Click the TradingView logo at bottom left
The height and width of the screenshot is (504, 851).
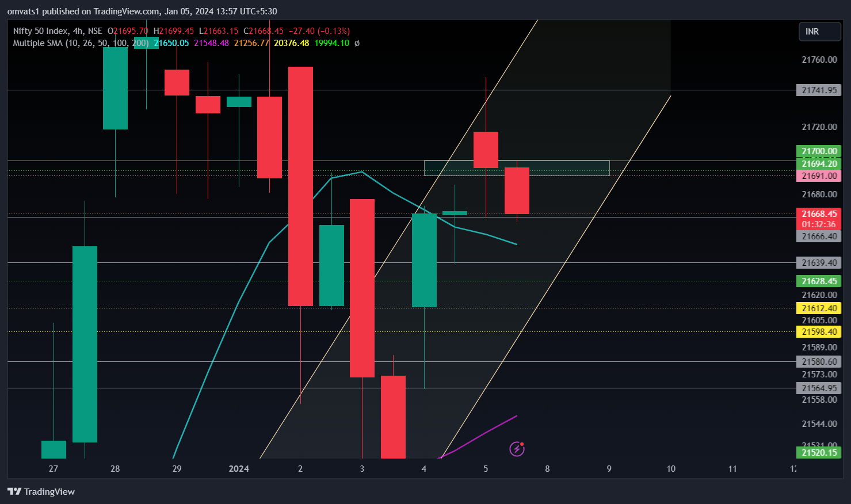(x=41, y=491)
